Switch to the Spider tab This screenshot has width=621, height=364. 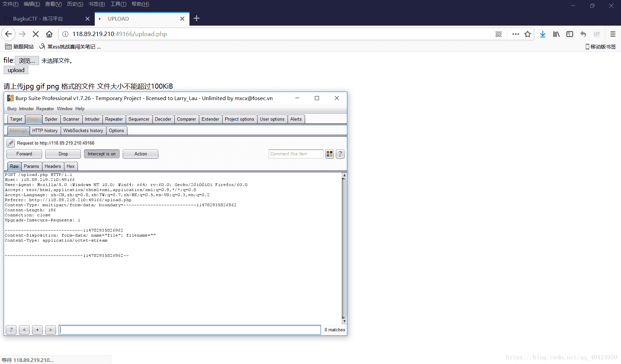click(x=51, y=119)
